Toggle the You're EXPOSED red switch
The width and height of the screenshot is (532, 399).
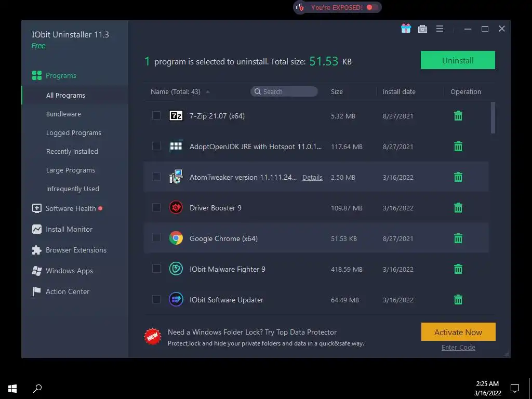tap(372, 7)
